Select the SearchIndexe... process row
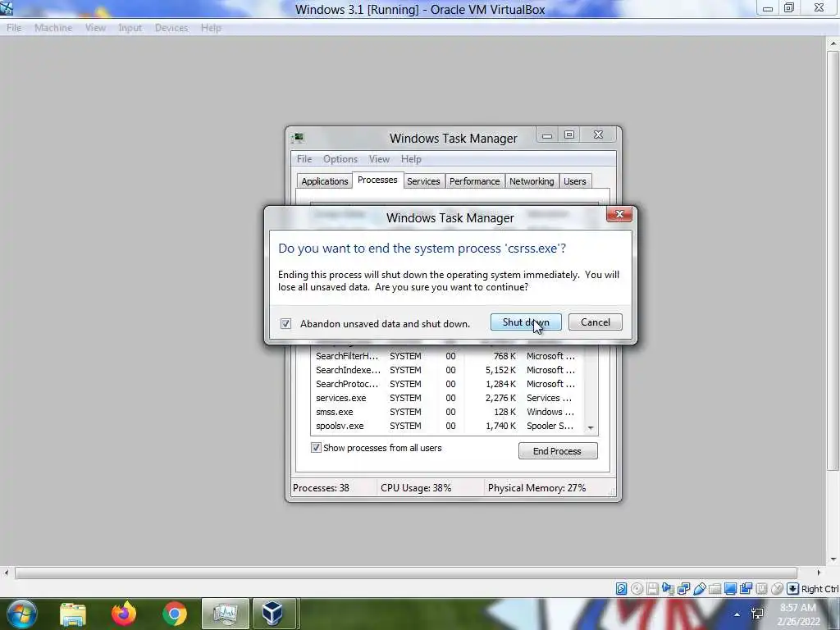Screen dimensions: 840x630 (x=447, y=370)
